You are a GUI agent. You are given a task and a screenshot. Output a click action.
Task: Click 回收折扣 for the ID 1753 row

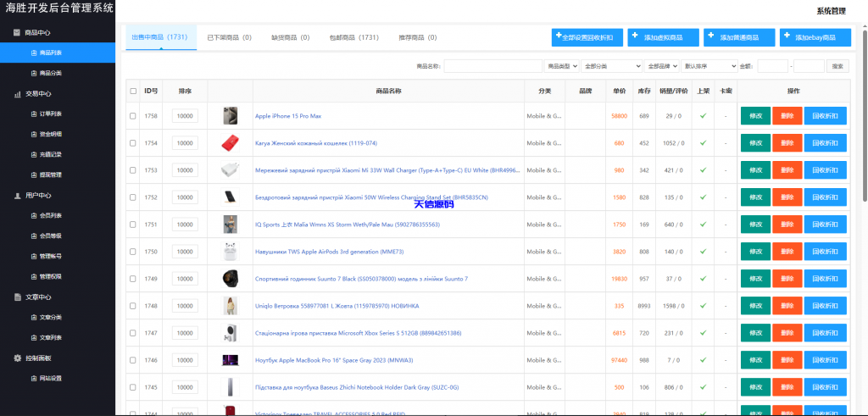pos(826,170)
